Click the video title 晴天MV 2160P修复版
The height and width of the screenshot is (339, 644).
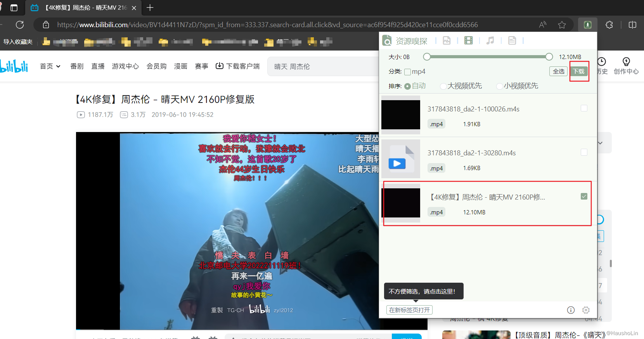tap(165, 99)
